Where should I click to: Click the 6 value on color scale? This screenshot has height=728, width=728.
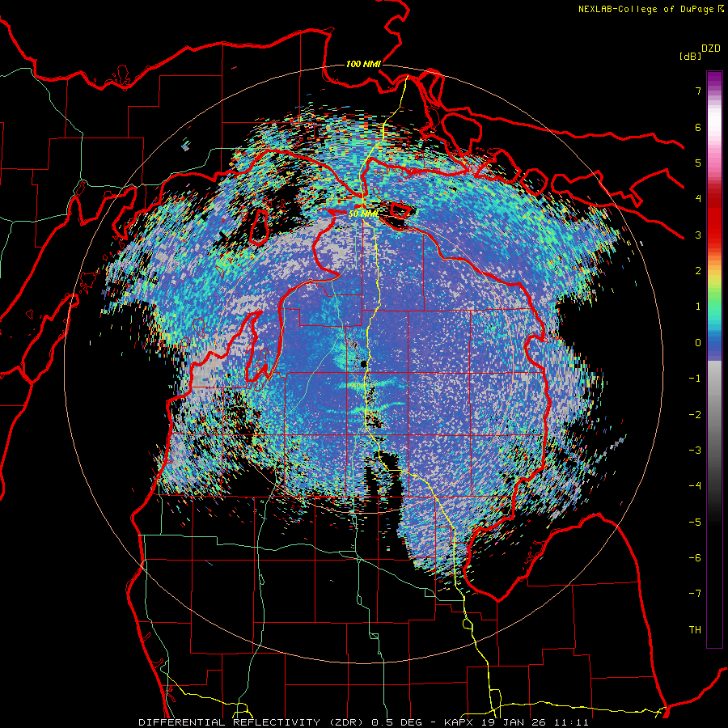[698, 127]
